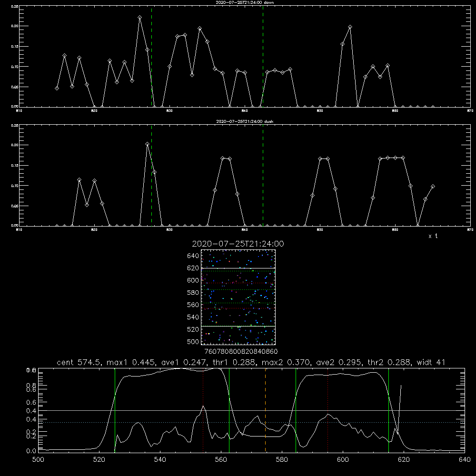Viewport: 476px width, 476px height.
Task: Click the '640' label on the image plot y-axis
Action: coord(193,256)
